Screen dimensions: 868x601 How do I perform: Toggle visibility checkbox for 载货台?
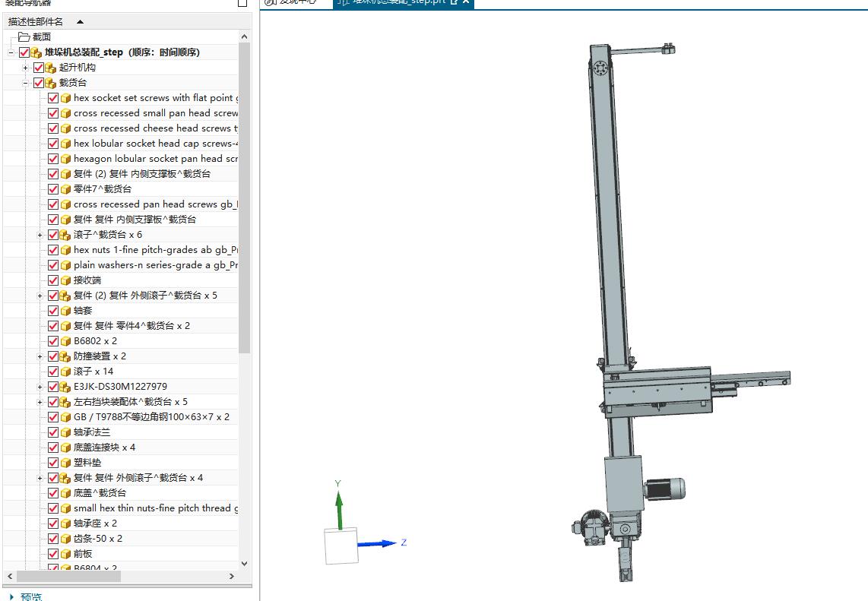point(39,83)
